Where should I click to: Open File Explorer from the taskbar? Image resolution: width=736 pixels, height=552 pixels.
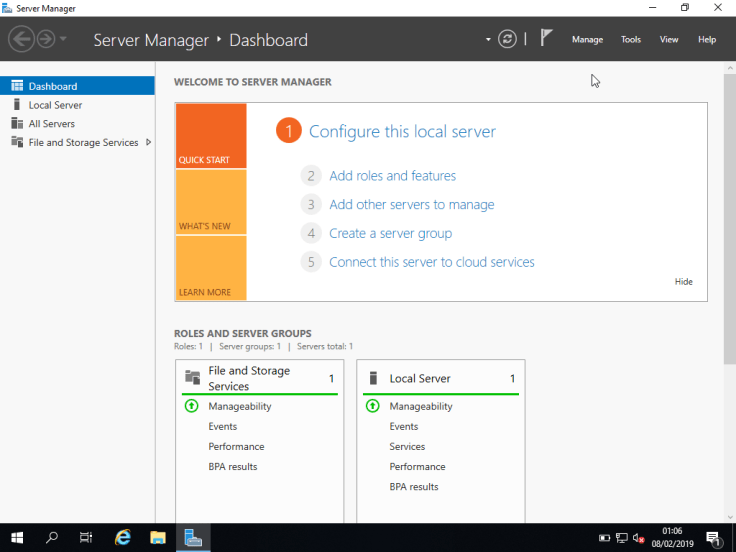tap(157, 538)
